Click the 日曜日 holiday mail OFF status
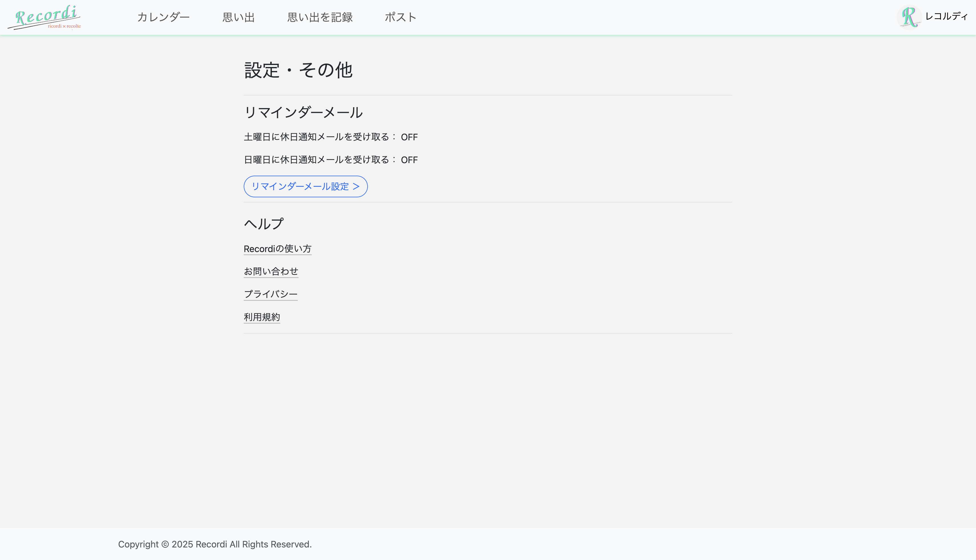 click(409, 160)
